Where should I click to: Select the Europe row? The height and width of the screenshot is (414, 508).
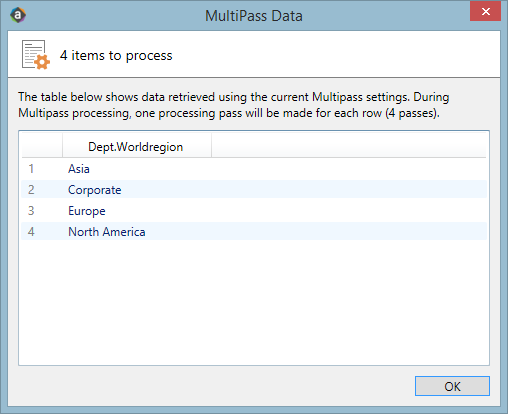pos(254,210)
